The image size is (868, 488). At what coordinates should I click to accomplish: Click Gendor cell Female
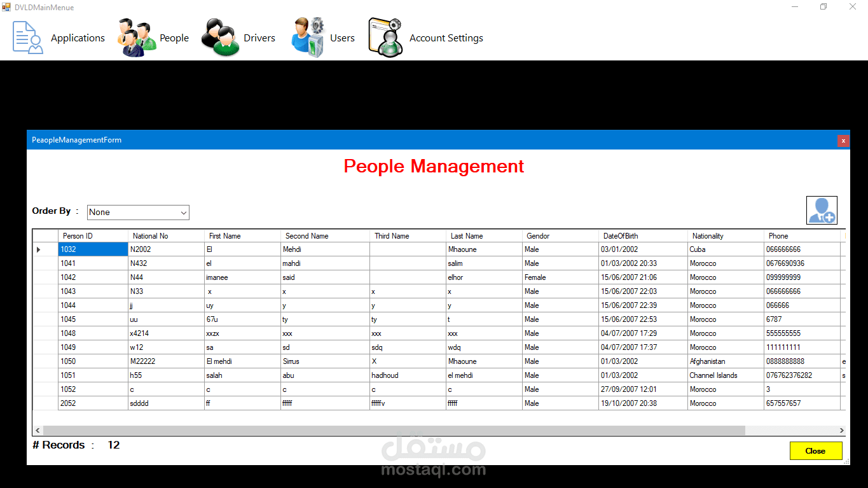click(x=560, y=277)
